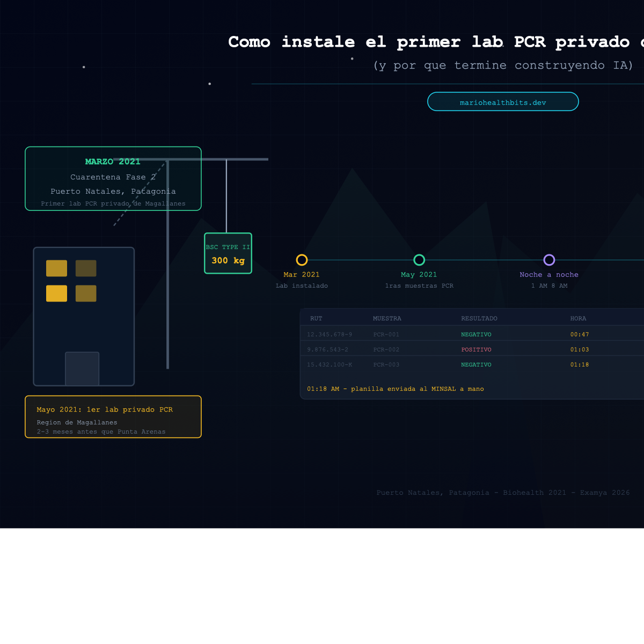The height and width of the screenshot is (644, 644).
Task: Open the Examya 2026 footer link
Action: [605, 492]
